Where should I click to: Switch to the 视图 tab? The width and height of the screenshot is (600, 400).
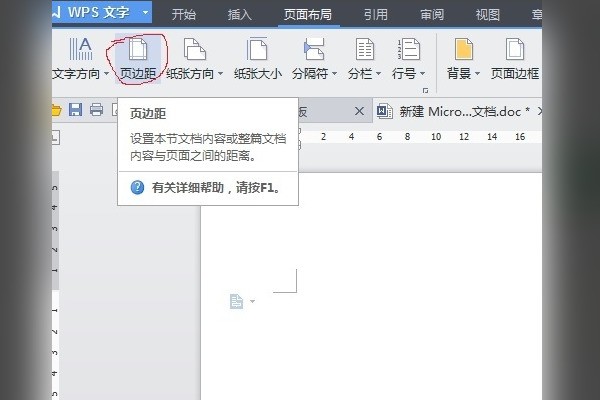pos(488,15)
